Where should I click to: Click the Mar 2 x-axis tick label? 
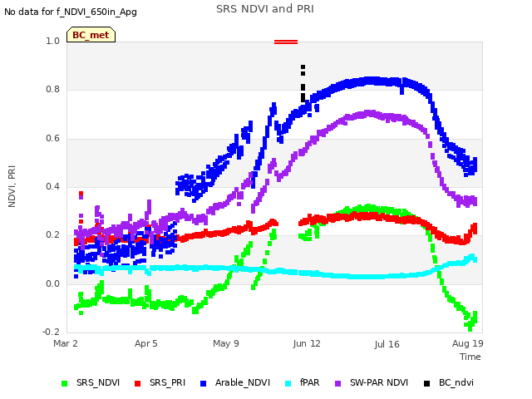(66, 343)
